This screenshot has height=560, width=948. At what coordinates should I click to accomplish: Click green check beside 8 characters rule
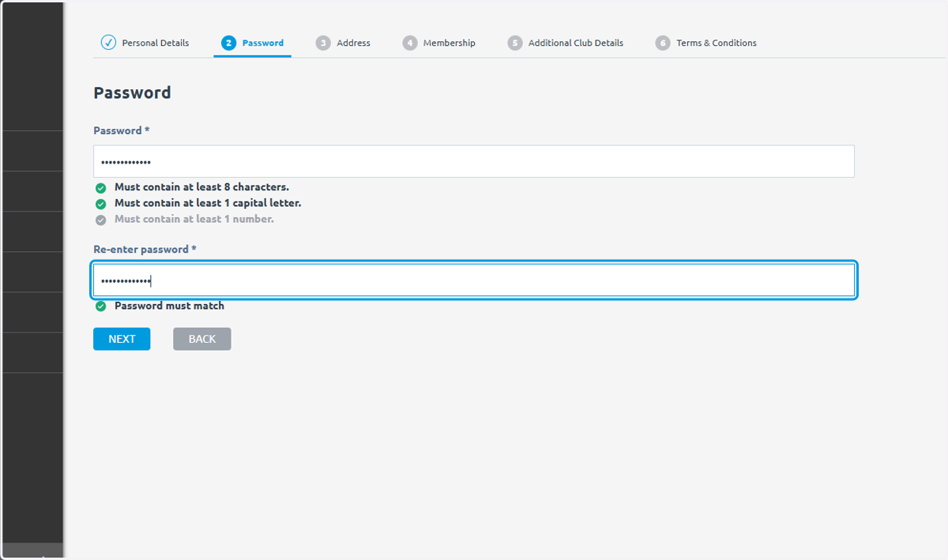[100, 188]
